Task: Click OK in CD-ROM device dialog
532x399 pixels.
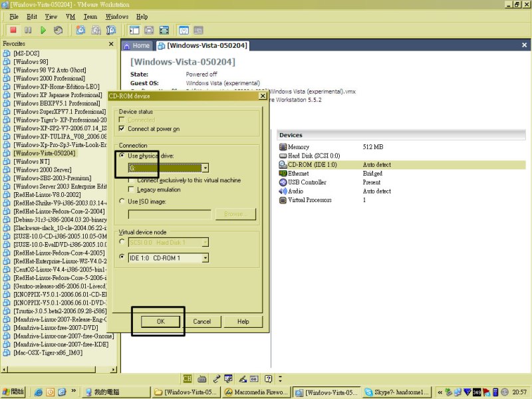Action: 160,321
